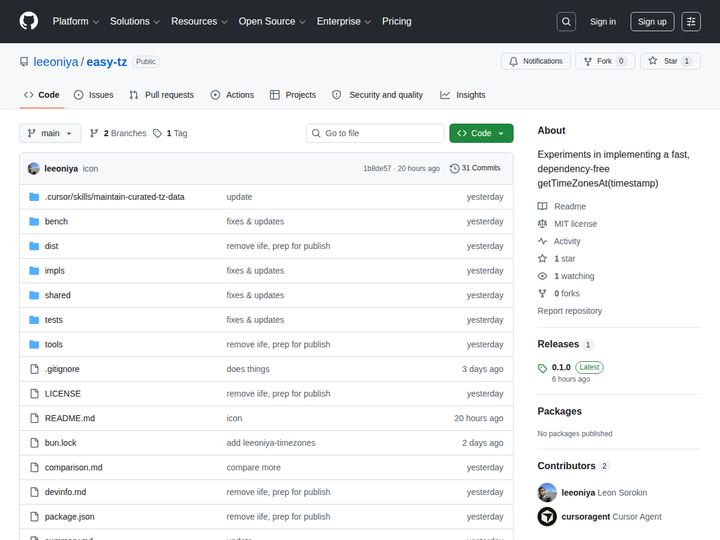Click the star icon beside 1 star
This screenshot has width=720, height=540.
click(x=542, y=259)
